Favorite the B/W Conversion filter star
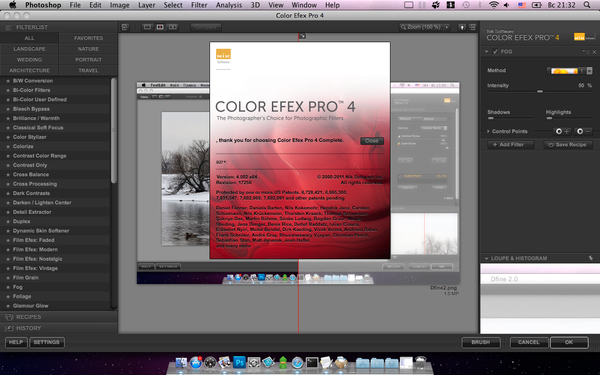600x375 pixels. (x=7, y=81)
